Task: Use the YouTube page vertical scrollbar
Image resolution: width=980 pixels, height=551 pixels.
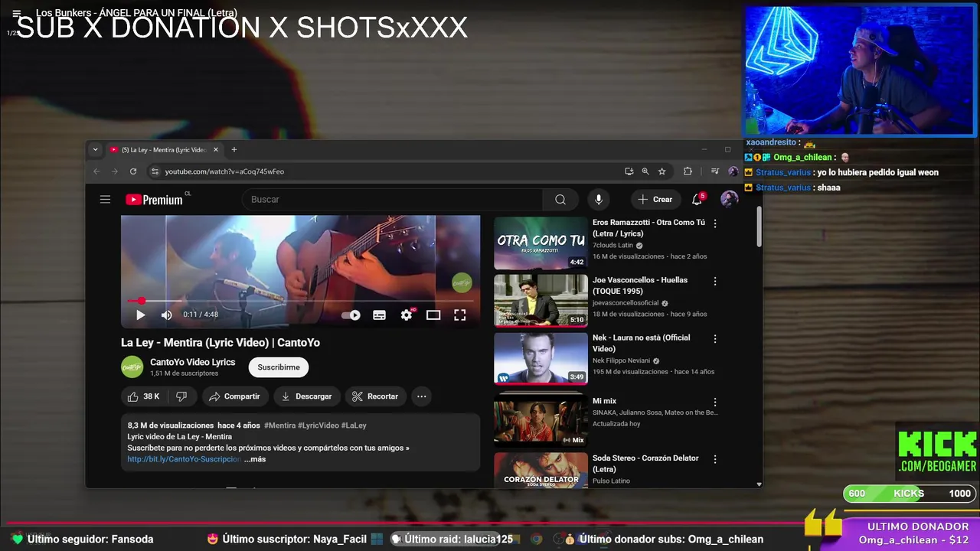Action: tap(759, 227)
